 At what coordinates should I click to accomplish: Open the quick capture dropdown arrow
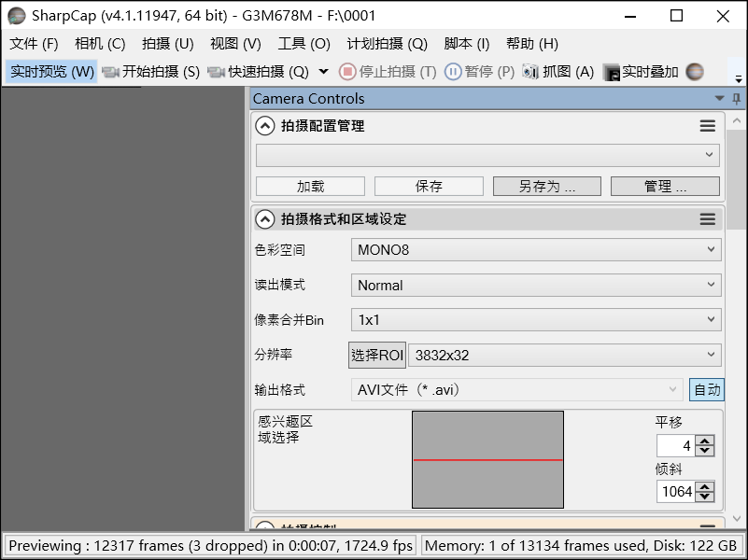[x=323, y=72]
